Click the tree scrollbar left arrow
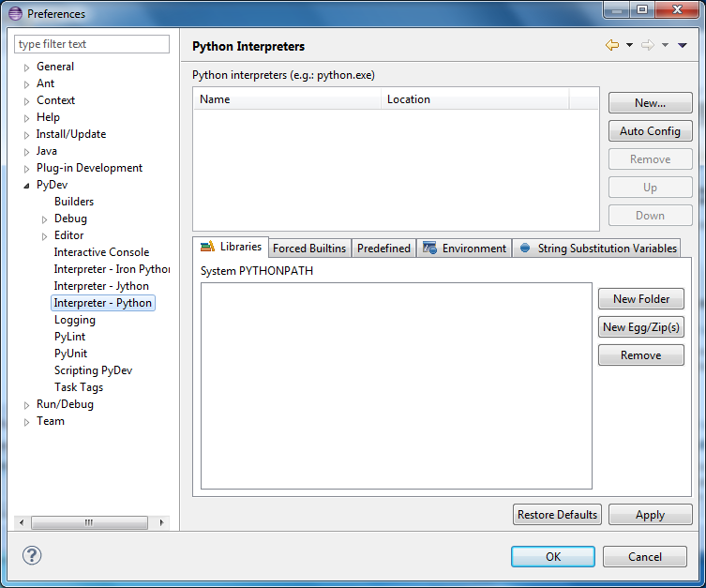 22,522
